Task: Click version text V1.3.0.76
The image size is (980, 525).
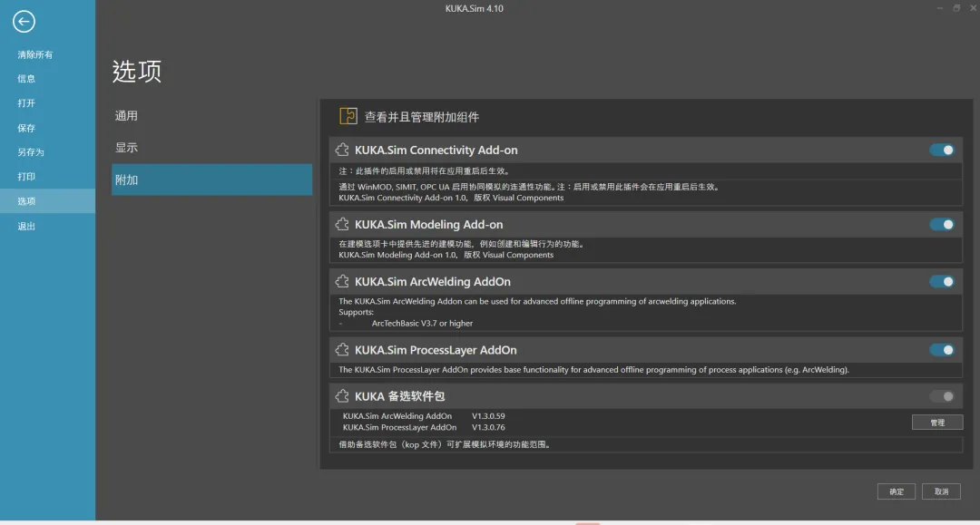Action: 488,428
